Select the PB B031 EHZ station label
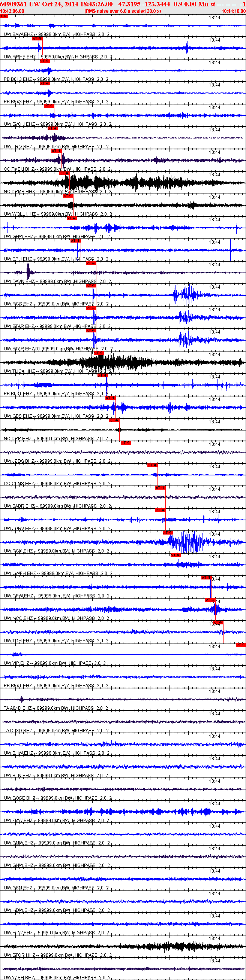246x980 pixels. (x=56, y=394)
